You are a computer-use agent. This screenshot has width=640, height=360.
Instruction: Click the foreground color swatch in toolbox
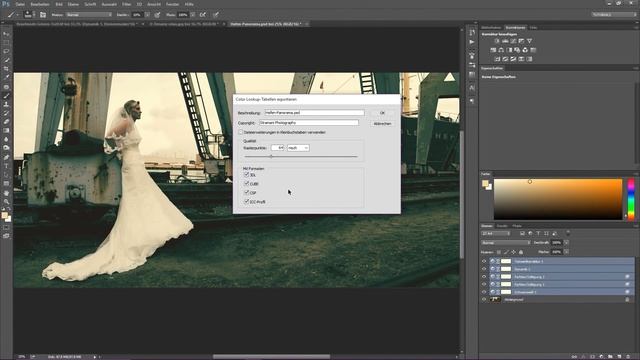(4, 216)
